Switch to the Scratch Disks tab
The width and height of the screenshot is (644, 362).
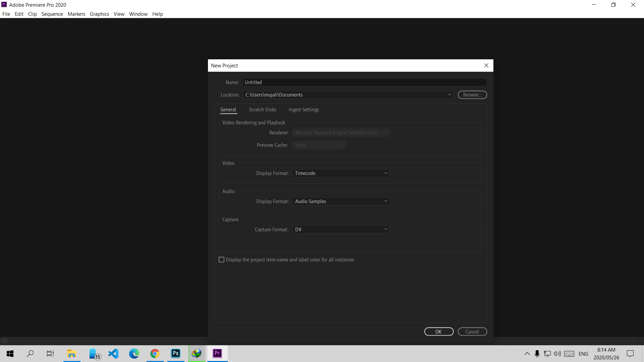click(263, 110)
